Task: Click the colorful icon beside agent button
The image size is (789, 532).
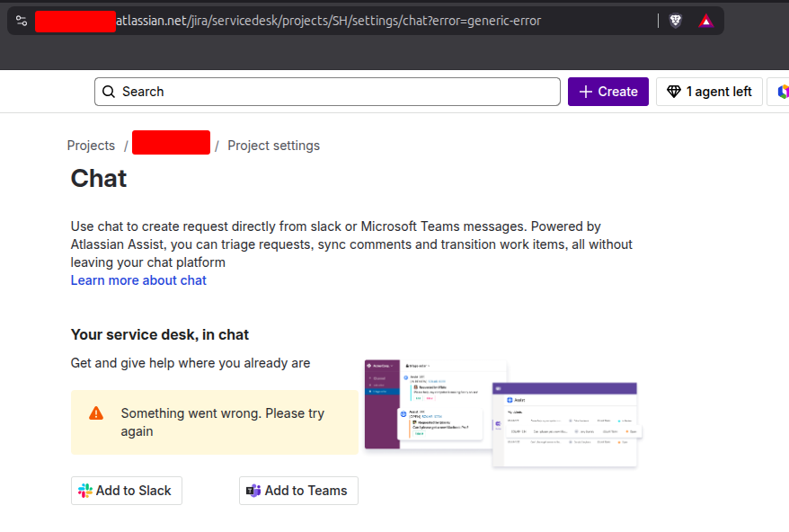Action: 783,92
